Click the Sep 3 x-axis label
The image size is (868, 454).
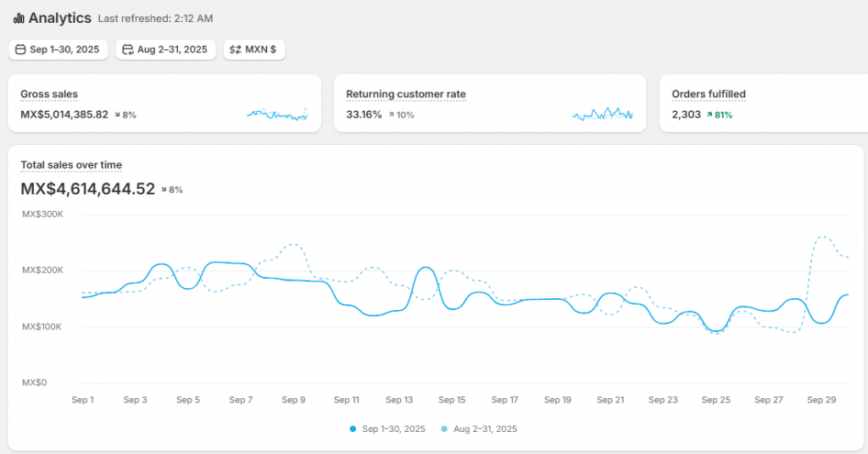pos(135,400)
